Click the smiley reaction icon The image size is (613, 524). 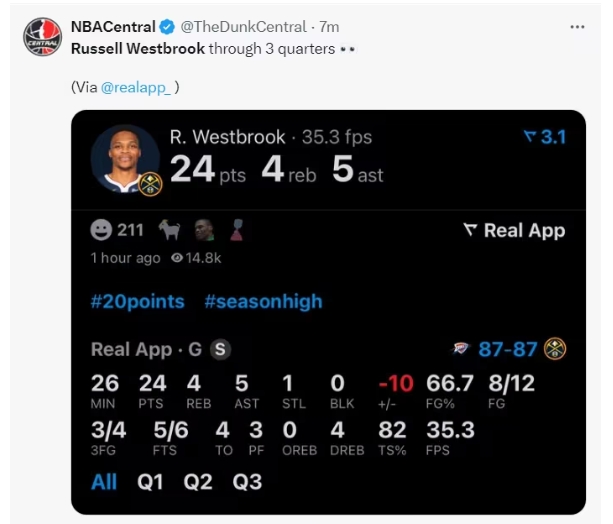pos(101,230)
